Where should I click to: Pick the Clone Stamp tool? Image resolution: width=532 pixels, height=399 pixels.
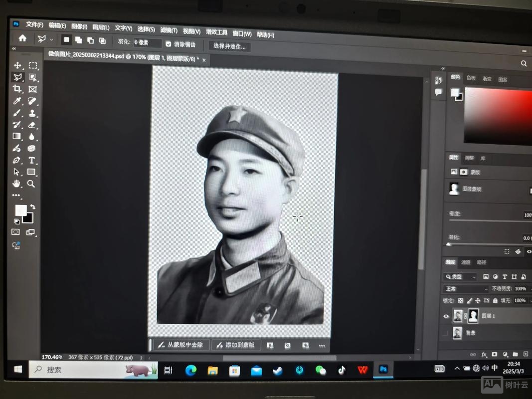pos(32,112)
